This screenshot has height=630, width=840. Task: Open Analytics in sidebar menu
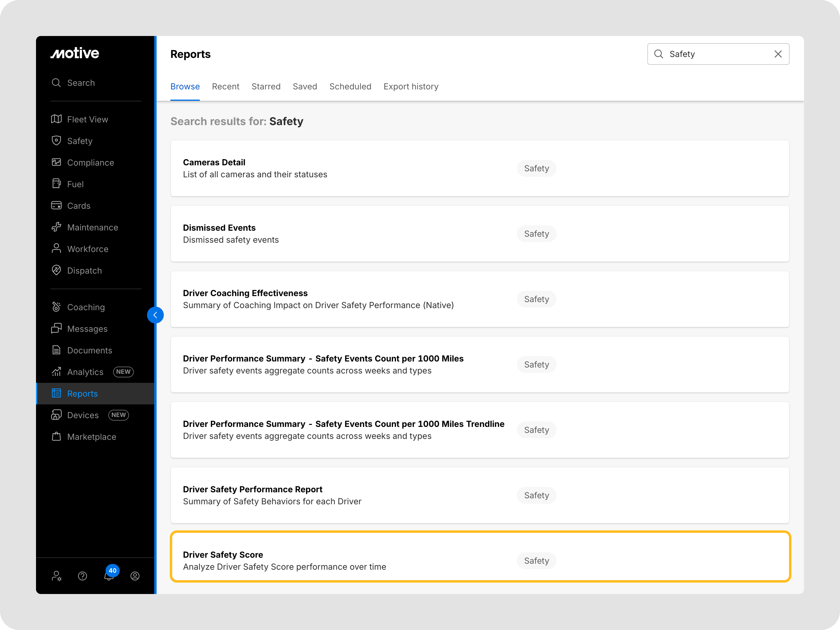[85, 372]
